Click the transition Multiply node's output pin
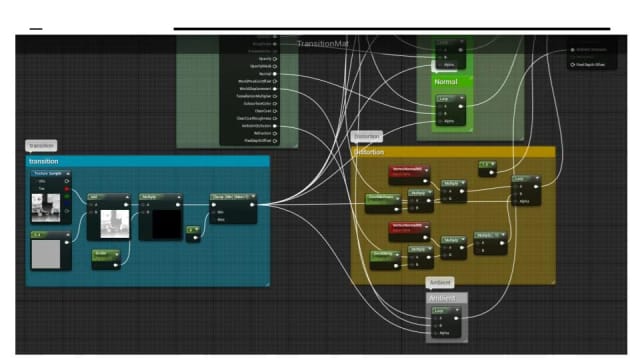The height and width of the screenshot is (360, 640). tap(178, 204)
